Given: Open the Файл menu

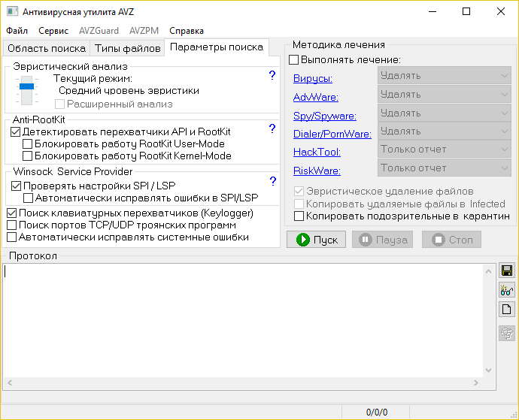Looking at the screenshot, I should coord(17,31).
